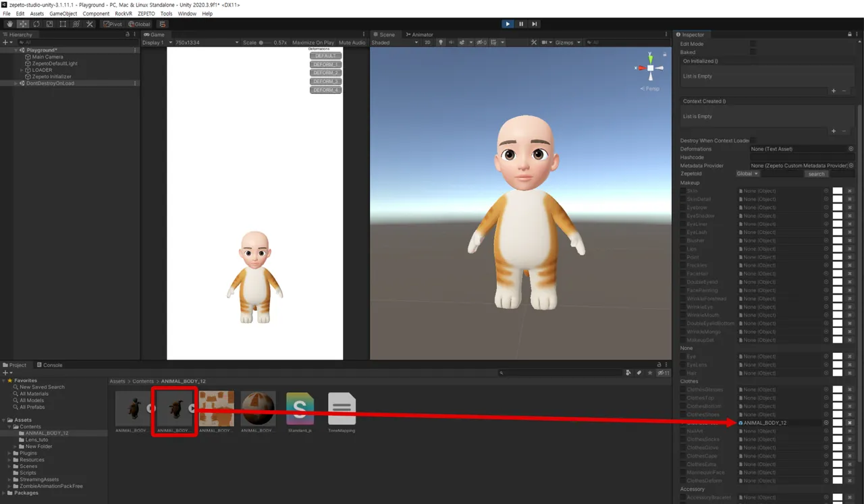Open the Shaded draw mode dropdown
This screenshot has height=504, width=864.
[x=394, y=42]
